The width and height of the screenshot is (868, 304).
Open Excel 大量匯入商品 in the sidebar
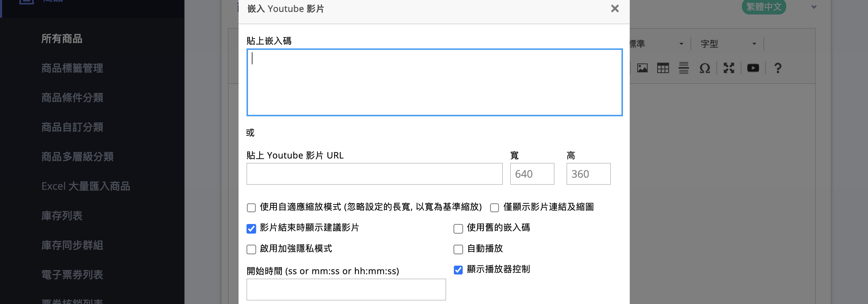tap(86, 186)
